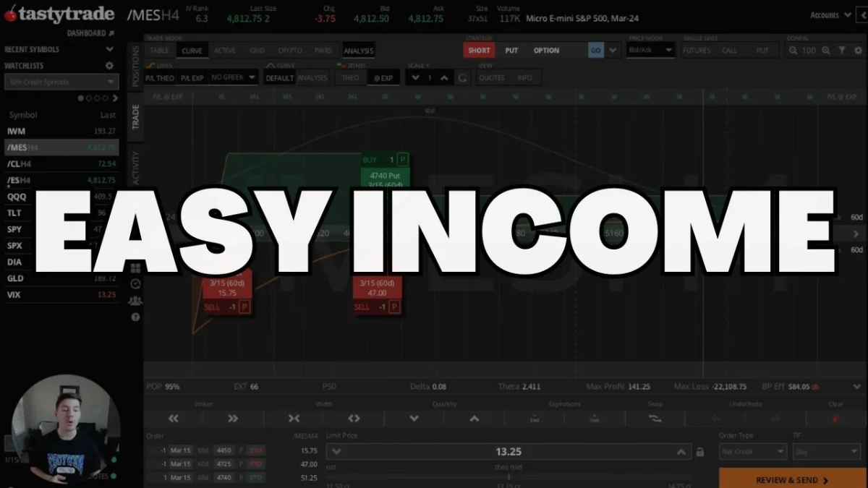Toggle the @ EXP zones option
The height and width of the screenshot is (488, 868).
383,77
